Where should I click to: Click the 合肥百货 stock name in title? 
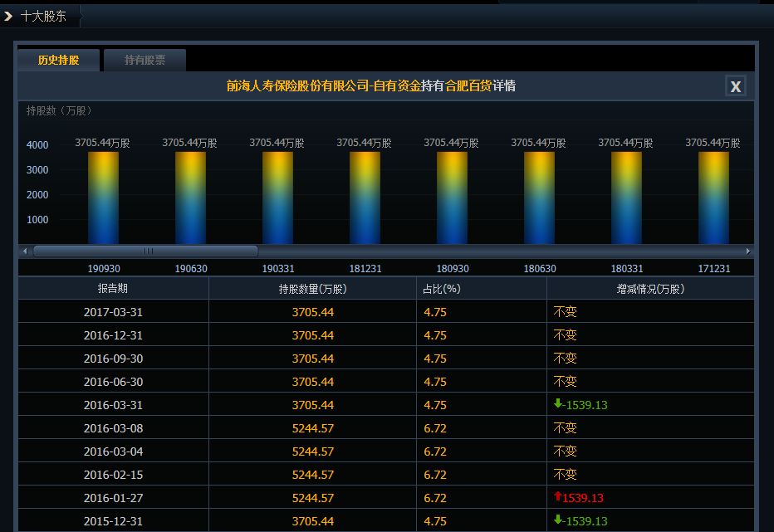[x=468, y=85]
